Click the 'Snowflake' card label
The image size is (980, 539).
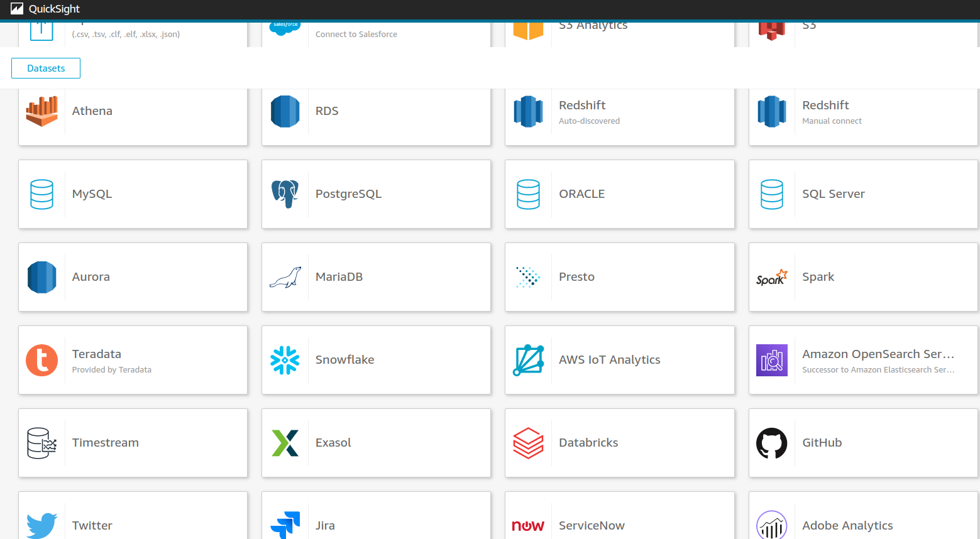[344, 360]
